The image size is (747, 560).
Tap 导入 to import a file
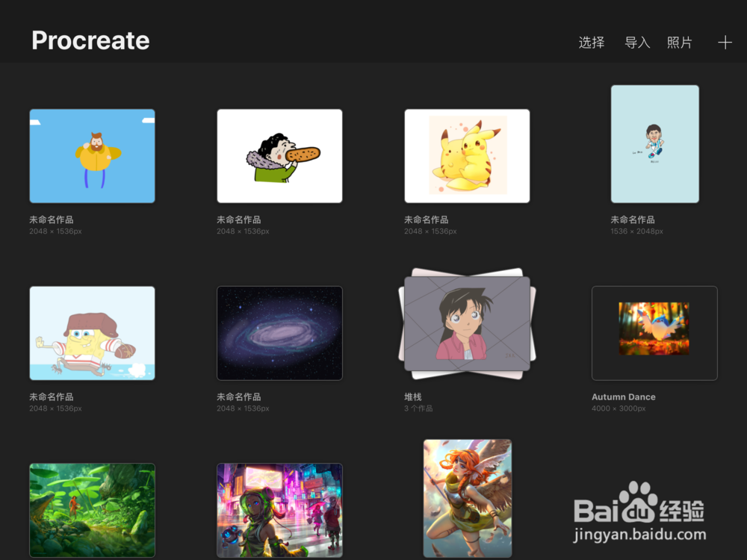point(637,43)
